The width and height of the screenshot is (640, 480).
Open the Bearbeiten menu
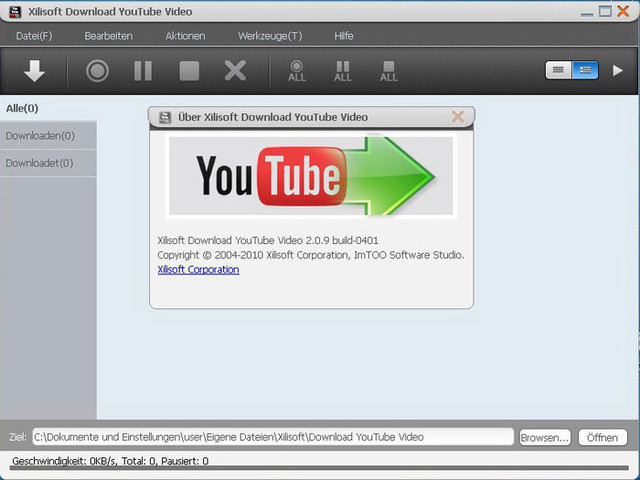tap(109, 36)
